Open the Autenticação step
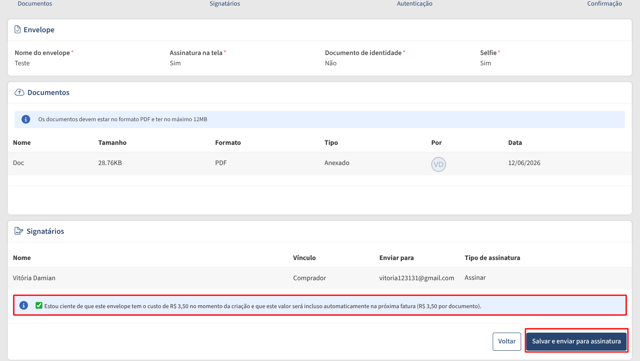Image resolution: width=640 pixels, height=361 pixels. pyautogui.click(x=414, y=4)
